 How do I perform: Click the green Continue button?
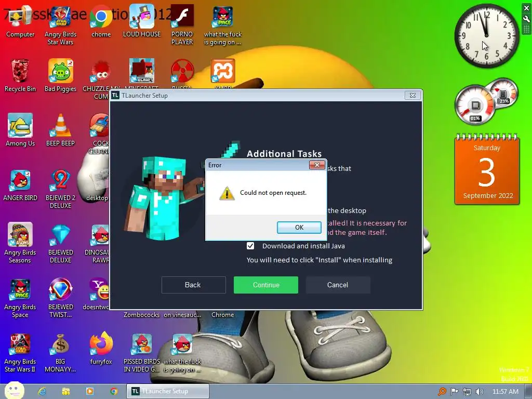(x=265, y=285)
